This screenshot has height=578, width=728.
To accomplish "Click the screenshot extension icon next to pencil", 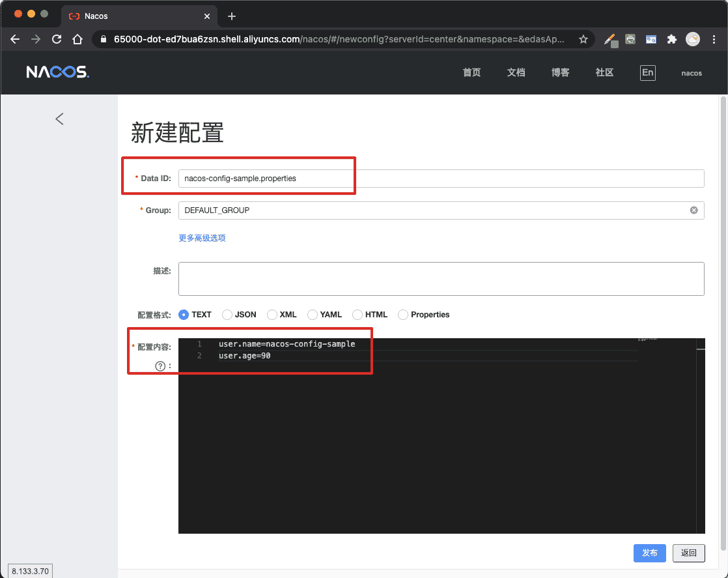I will click(630, 40).
